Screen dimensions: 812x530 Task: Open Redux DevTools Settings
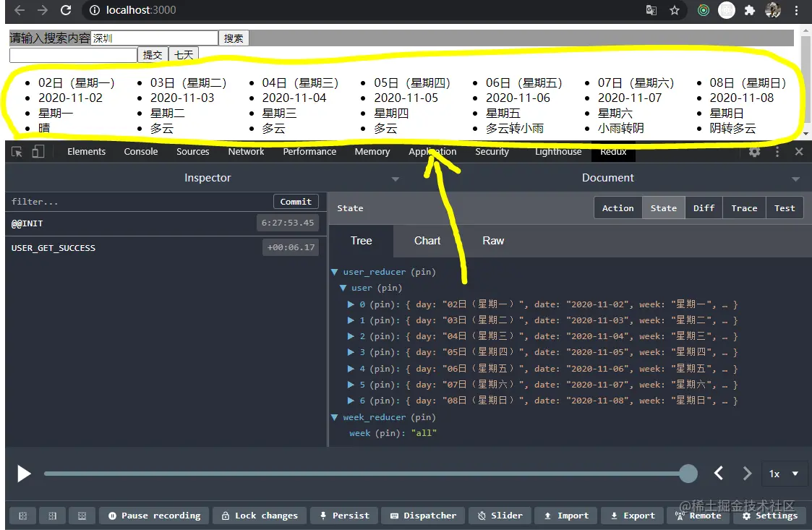(769, 516)
